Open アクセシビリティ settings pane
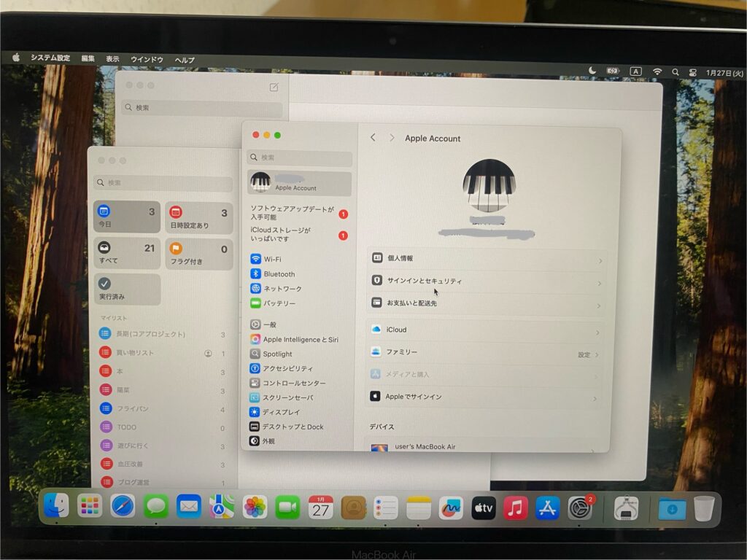Screen dimensions: 747x560 [287, 369]
